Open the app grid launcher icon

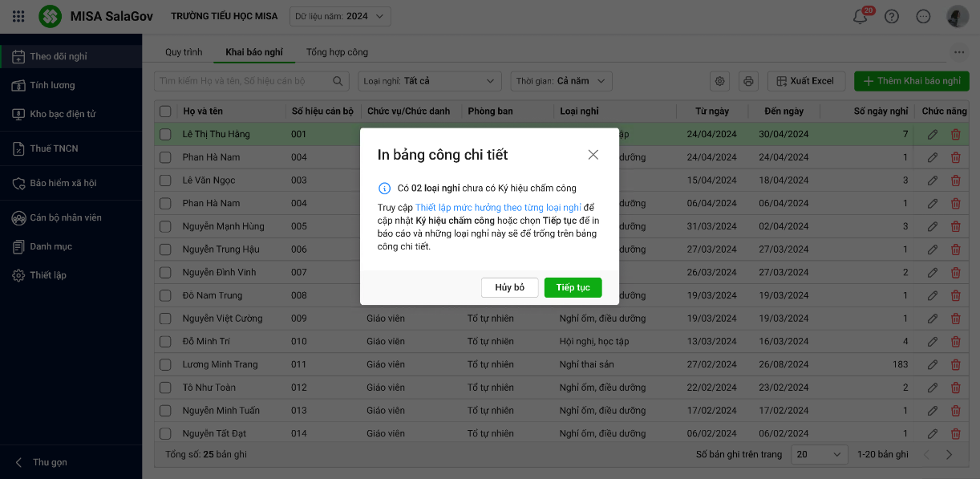point(18,16)
